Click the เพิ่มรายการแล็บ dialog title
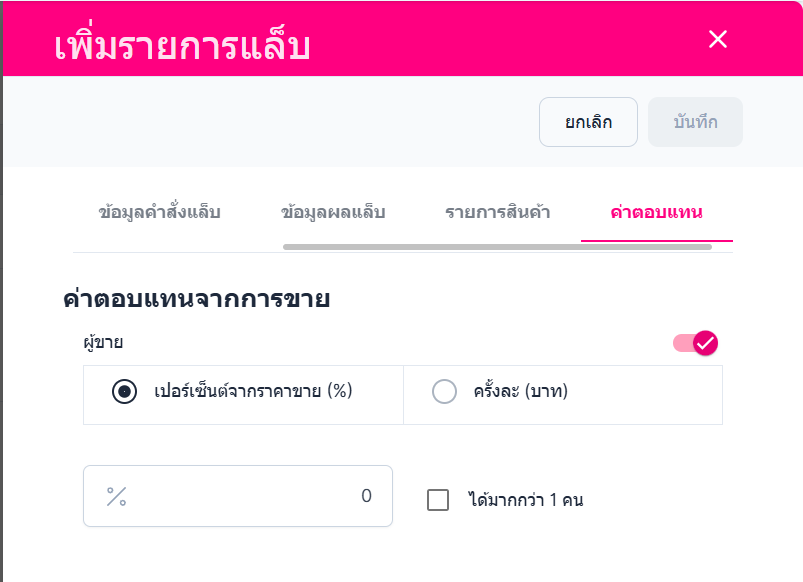803x582 pixels. click(x=182, y=47)
